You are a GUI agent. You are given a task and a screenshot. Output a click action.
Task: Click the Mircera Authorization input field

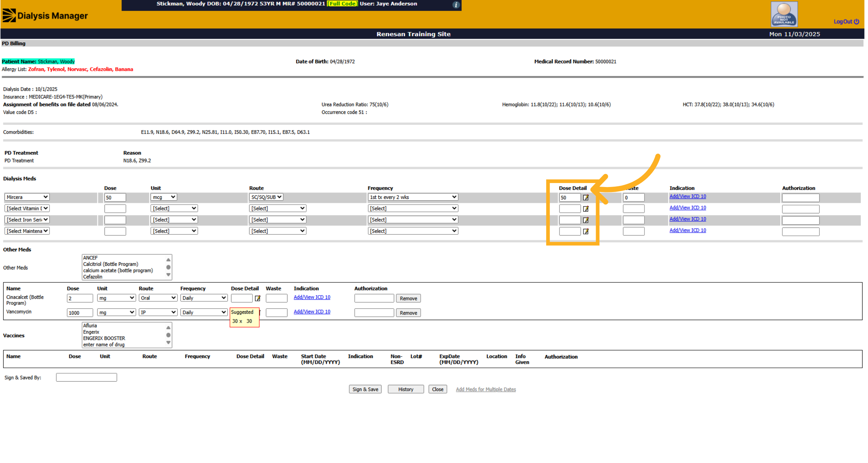pyautogui.click(x=800, y=197)
